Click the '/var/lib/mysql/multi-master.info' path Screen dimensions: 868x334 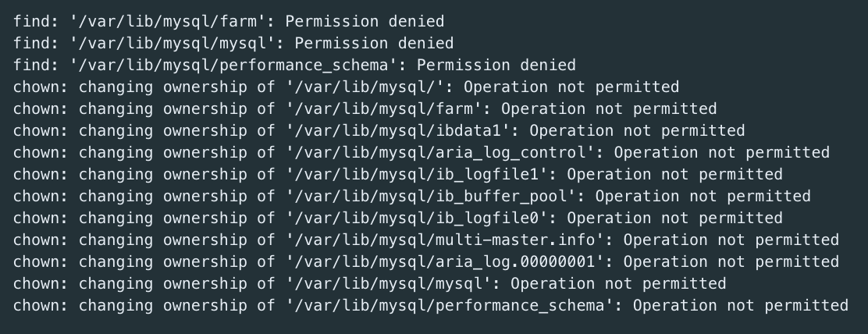point(446,240)
